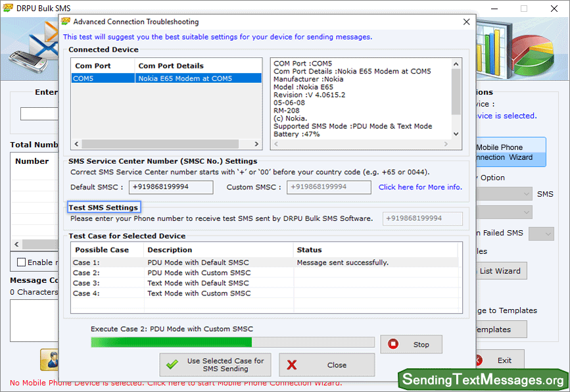Click the Case 2 progress bar
This screenshot has width=570, height=392.
click(233, 342)
